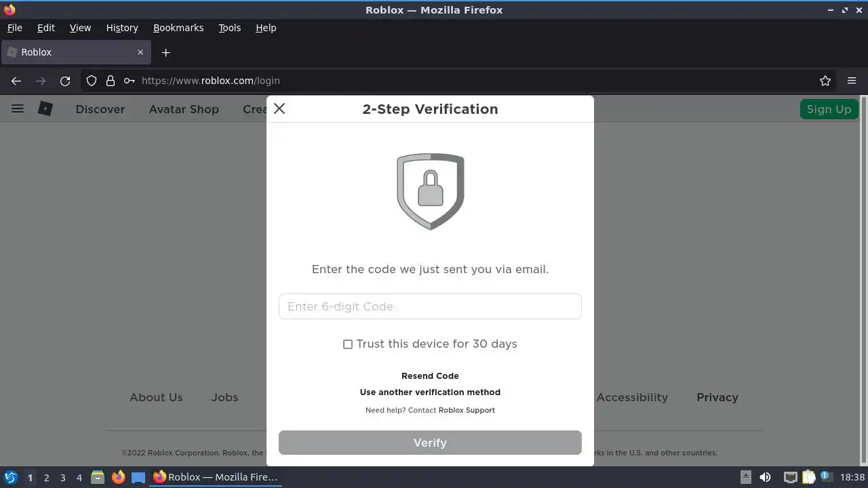Open the About Us footer link
This screenshot has width=868, height=488.
point(156,397)
